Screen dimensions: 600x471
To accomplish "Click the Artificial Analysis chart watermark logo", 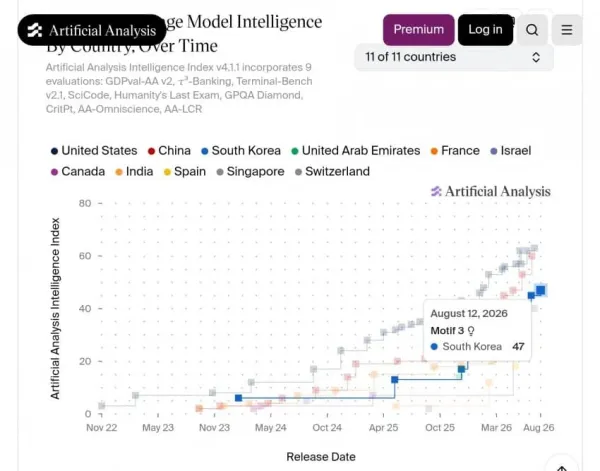I will tap(491, 191).
